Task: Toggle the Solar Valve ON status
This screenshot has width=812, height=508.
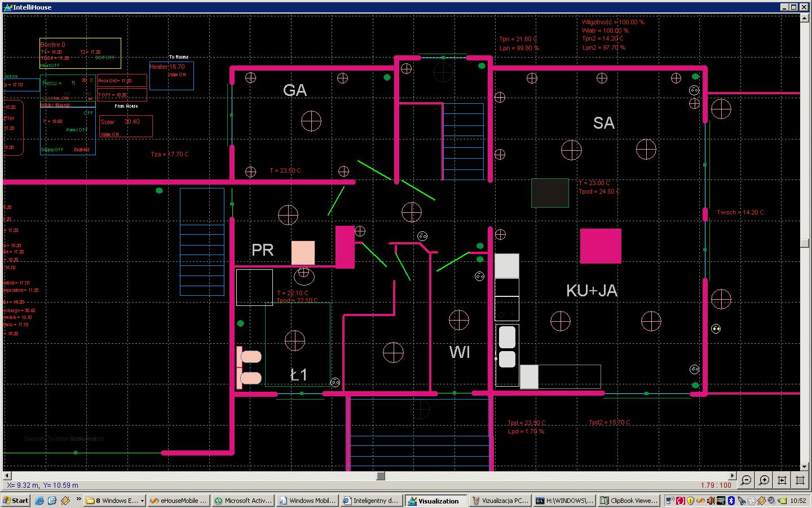Action: click(109, 134)
